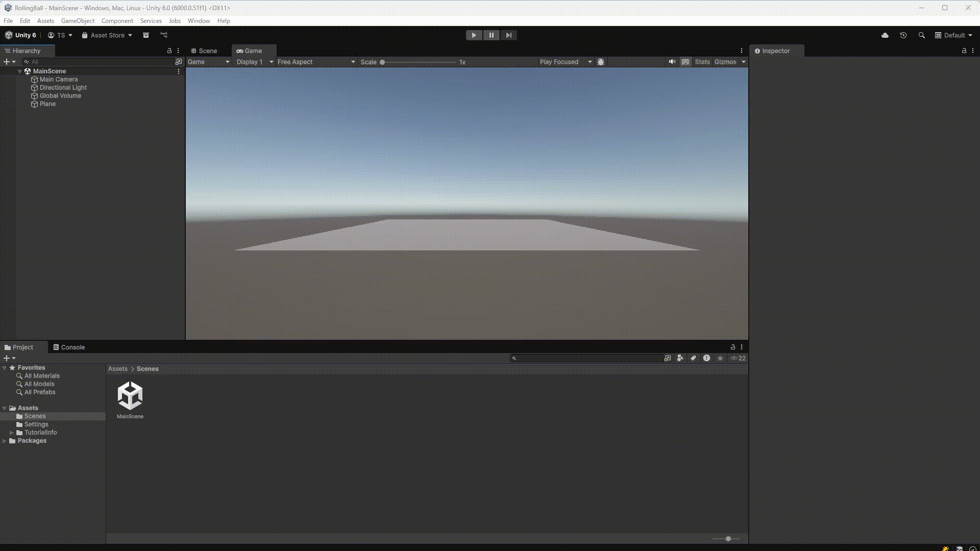Image resolution: width=980 pixels, height=551 pixels.
Task: Filter assets by type in Project toolbar
Action: pos(680,358)
